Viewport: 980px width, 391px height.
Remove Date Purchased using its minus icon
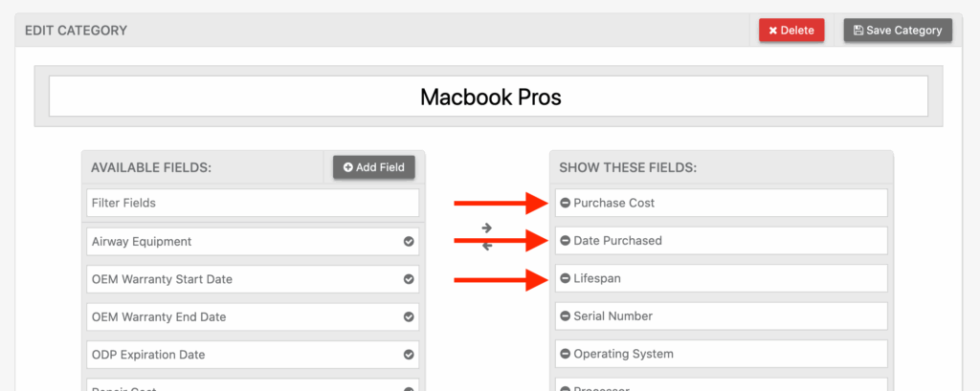[x=566, y=241]
